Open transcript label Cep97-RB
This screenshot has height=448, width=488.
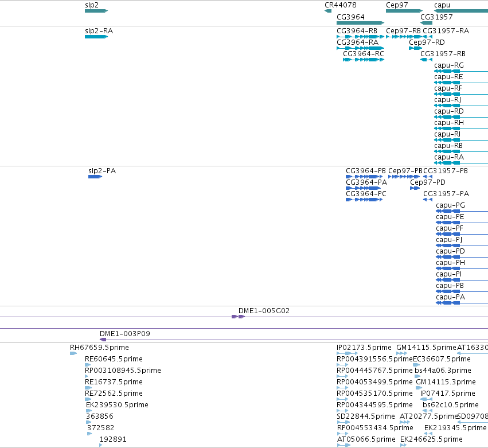403,31
